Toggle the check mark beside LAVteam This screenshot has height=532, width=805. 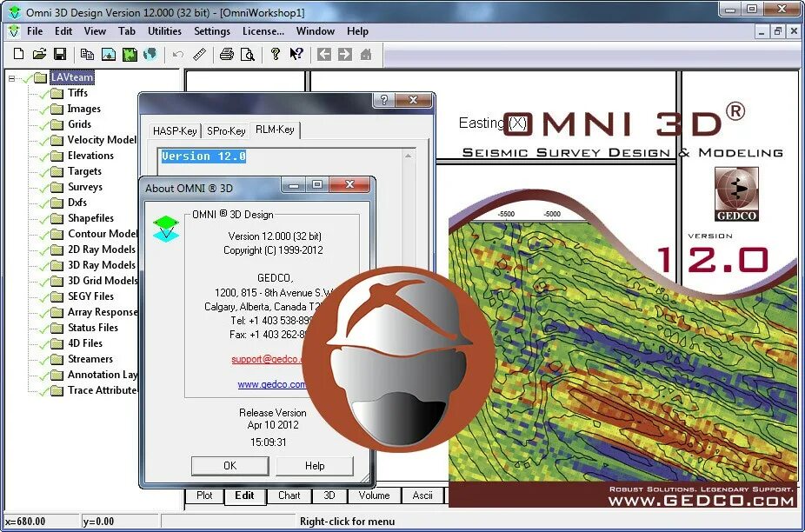tap(26, 78)
